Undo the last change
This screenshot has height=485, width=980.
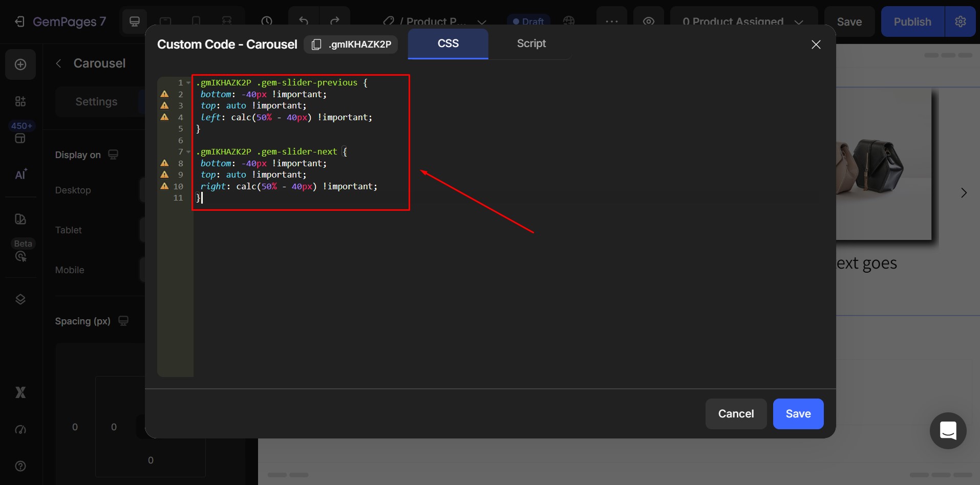(303, 21)
